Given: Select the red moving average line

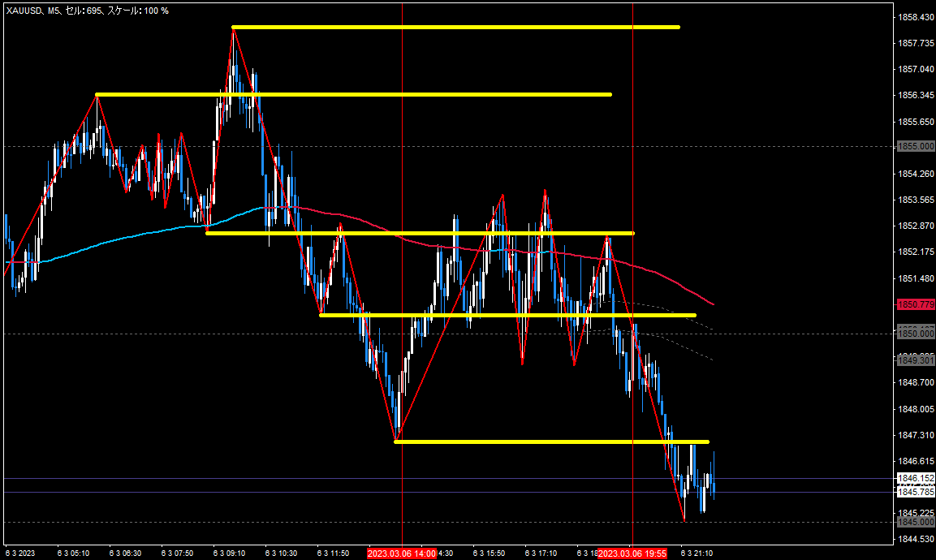Looking at the screenshot, I should (657, 273).
